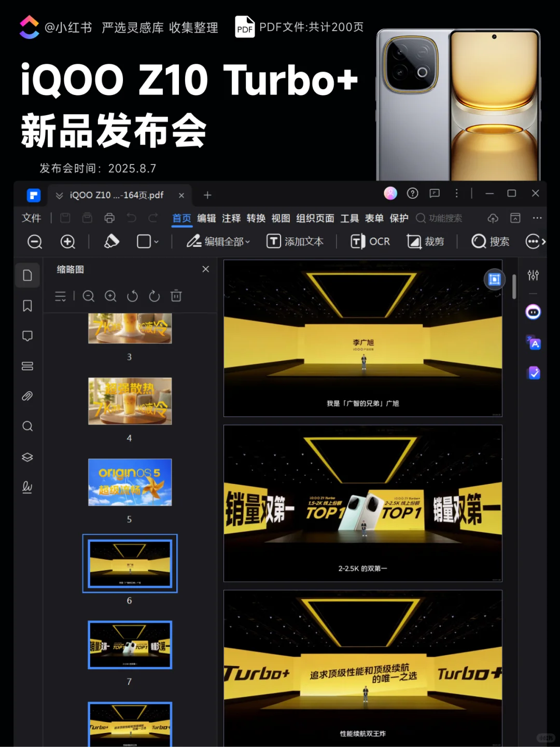Click the redo arrow
Image resolution: width=560 pixels, height=747 pixels.
[x=153, y=218]
